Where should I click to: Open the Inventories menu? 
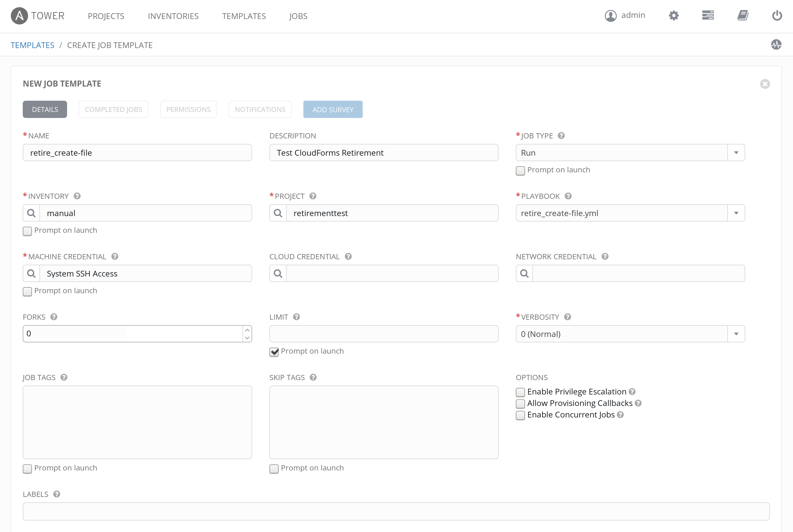click(x=173, y=16)
